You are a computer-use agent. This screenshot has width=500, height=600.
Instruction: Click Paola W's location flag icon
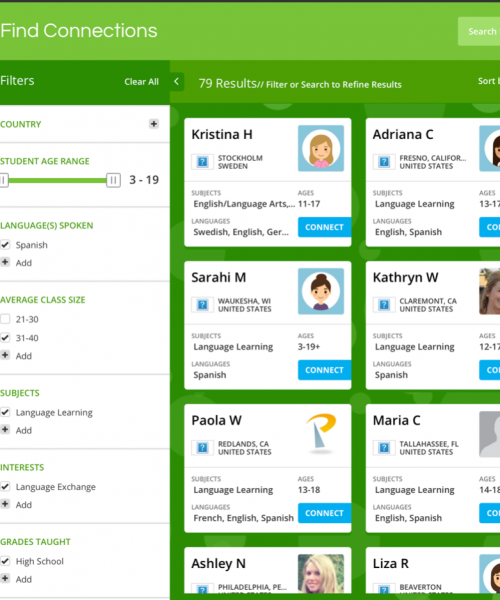(202, 448)
